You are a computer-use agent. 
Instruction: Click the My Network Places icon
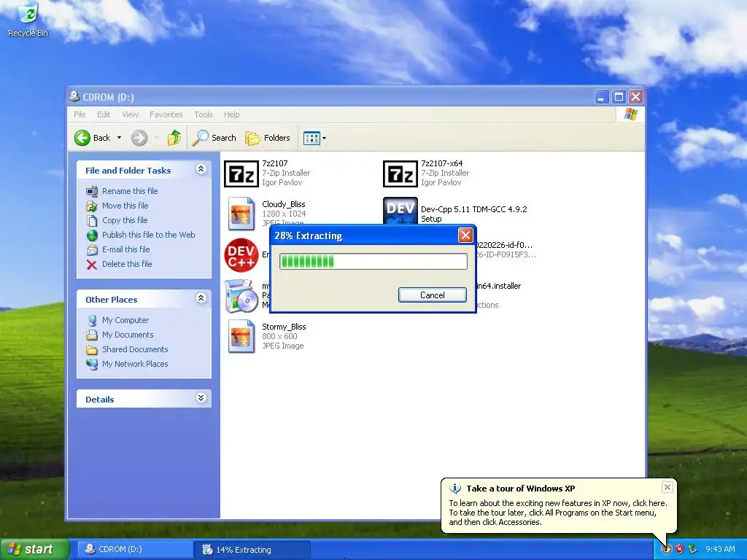coord(92,365)
